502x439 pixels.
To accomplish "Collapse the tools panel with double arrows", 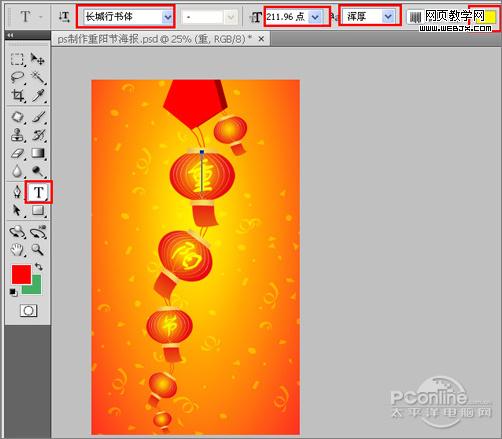I will pyautogui.click(x=11, y=35).
